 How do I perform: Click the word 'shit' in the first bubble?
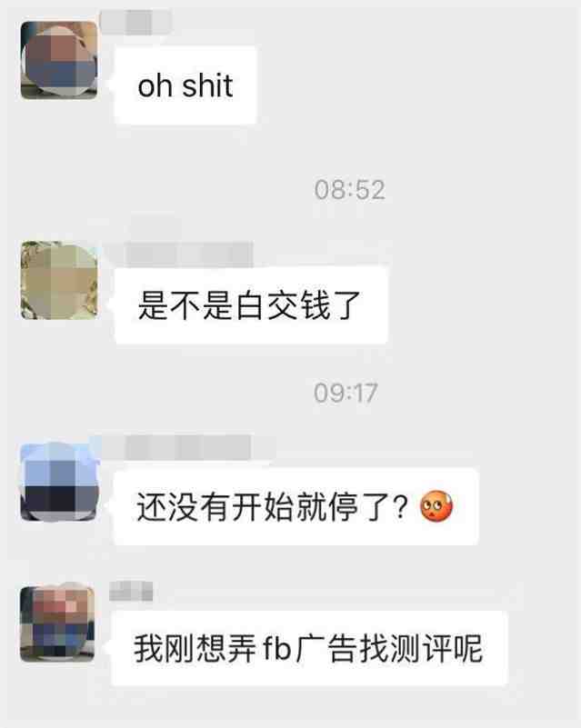click(x=207, y=86)
